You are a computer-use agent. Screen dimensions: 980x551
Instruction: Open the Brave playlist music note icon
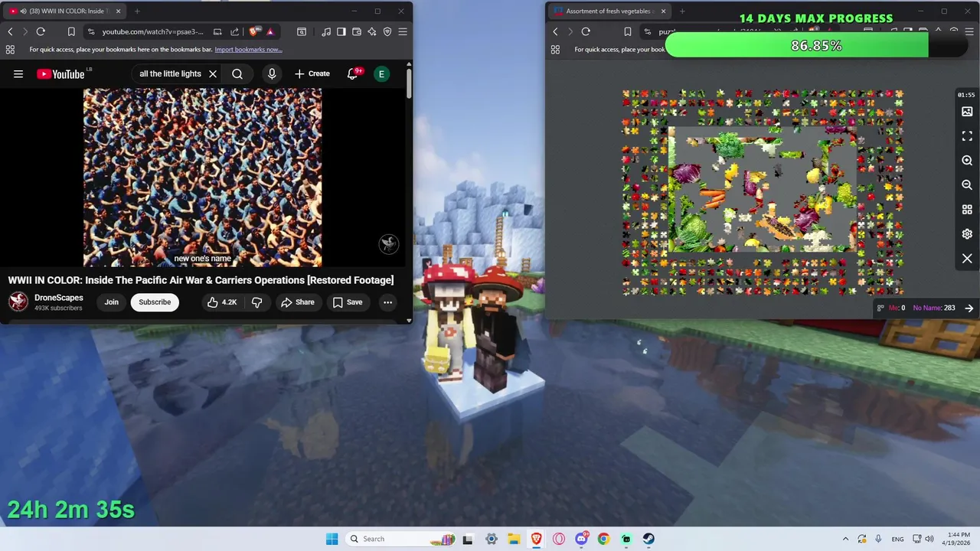[x=326, y=31]
